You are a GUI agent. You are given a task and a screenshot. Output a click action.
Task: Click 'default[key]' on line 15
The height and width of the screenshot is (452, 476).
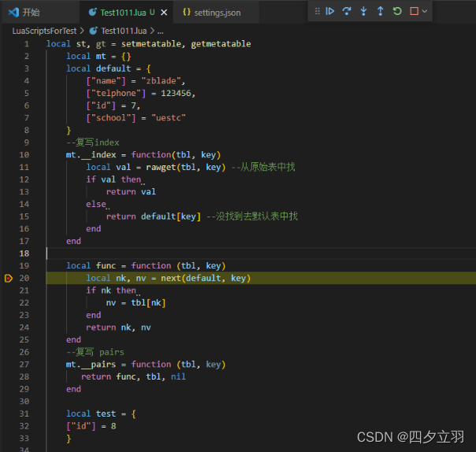point(171,217)
